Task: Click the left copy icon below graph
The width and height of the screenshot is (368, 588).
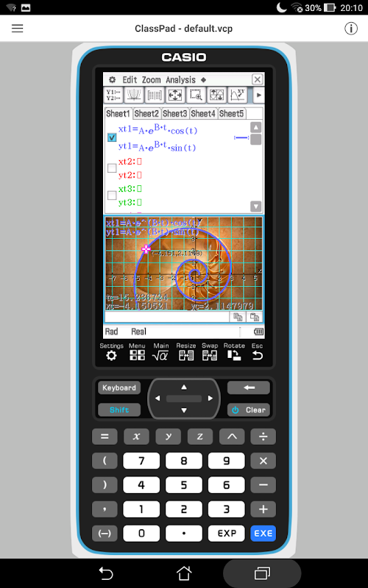Action: [x=238, y=317]
